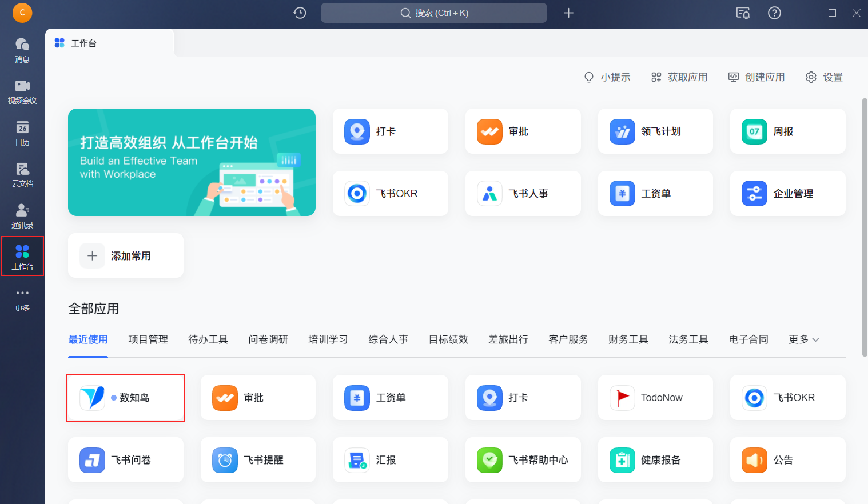Open 视频会议 in the sidebar
The width and height of the screenshot is (868, 504).
22,92
